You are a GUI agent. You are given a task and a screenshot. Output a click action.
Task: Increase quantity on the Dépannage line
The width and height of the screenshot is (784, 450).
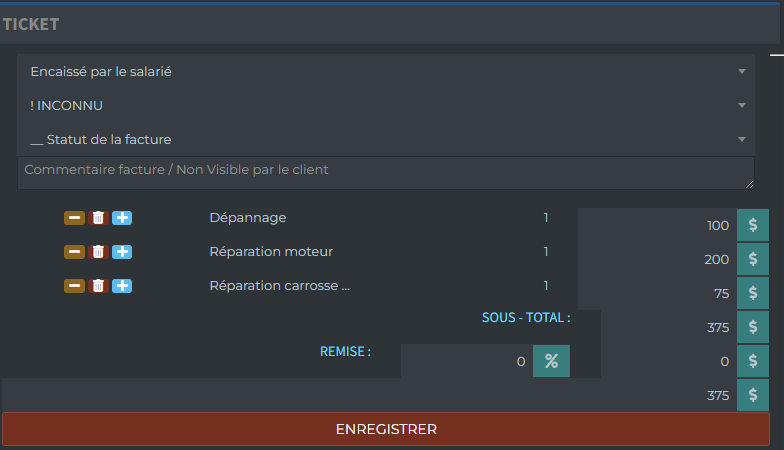[x=122, y=218]
